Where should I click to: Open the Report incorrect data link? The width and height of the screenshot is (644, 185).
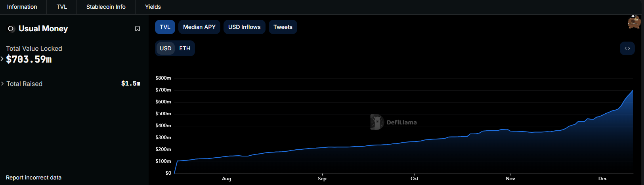pos(34,177)
